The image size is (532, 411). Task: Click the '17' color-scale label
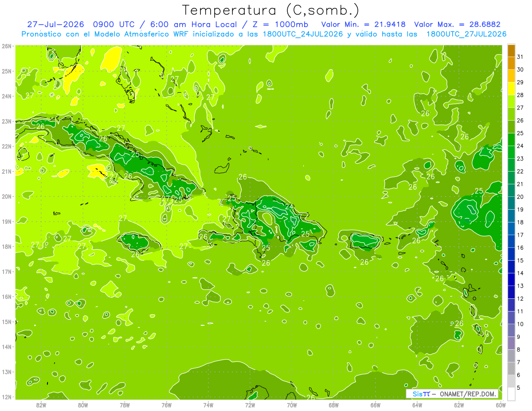click(520, 235)
